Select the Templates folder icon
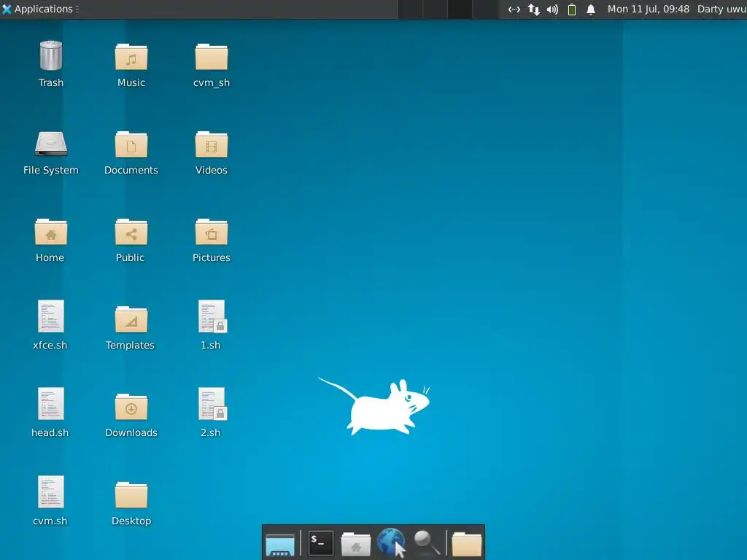 point(131,319)
